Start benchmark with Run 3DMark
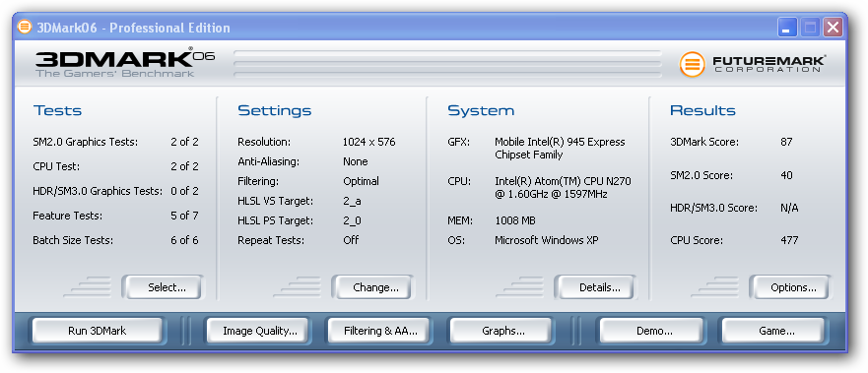 tap(97, 331)
